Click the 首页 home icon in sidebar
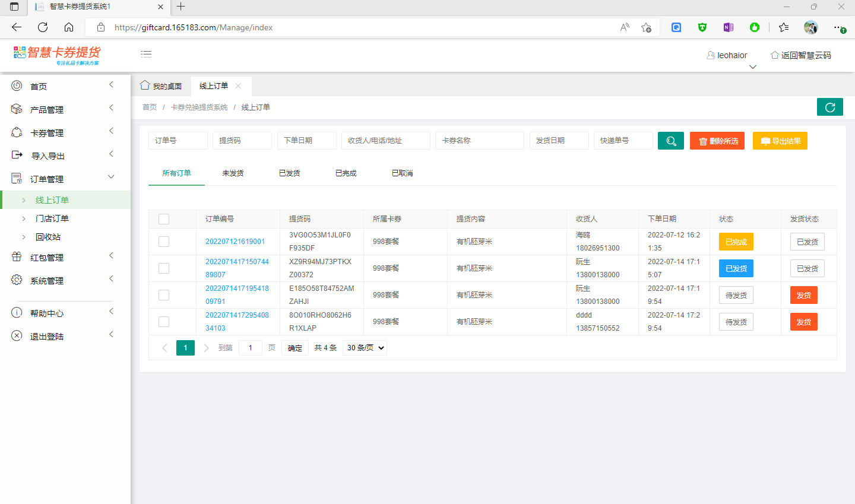 tap(17, 86)
